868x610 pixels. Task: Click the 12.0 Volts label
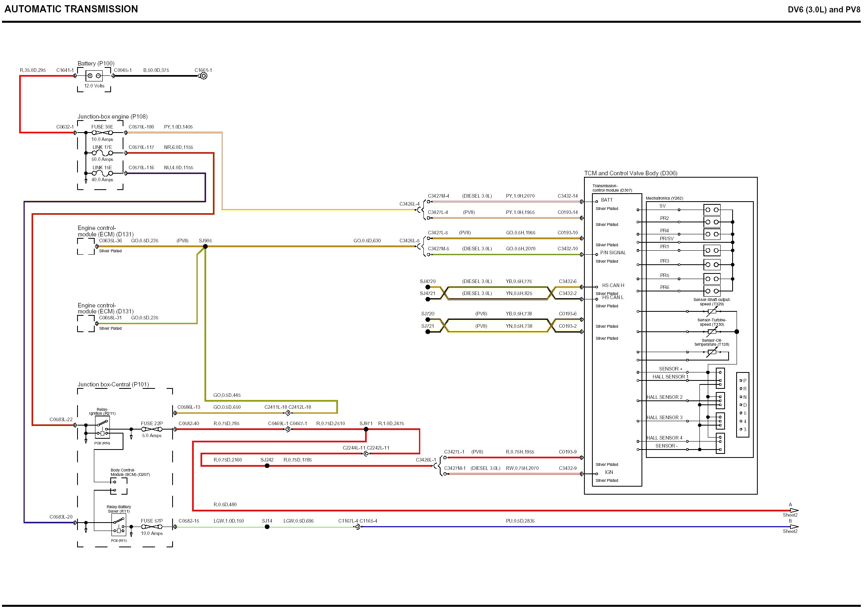click(x=94, y=86)
